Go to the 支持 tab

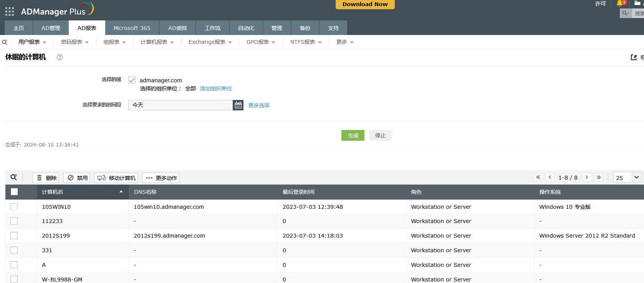tap(333, 28)
